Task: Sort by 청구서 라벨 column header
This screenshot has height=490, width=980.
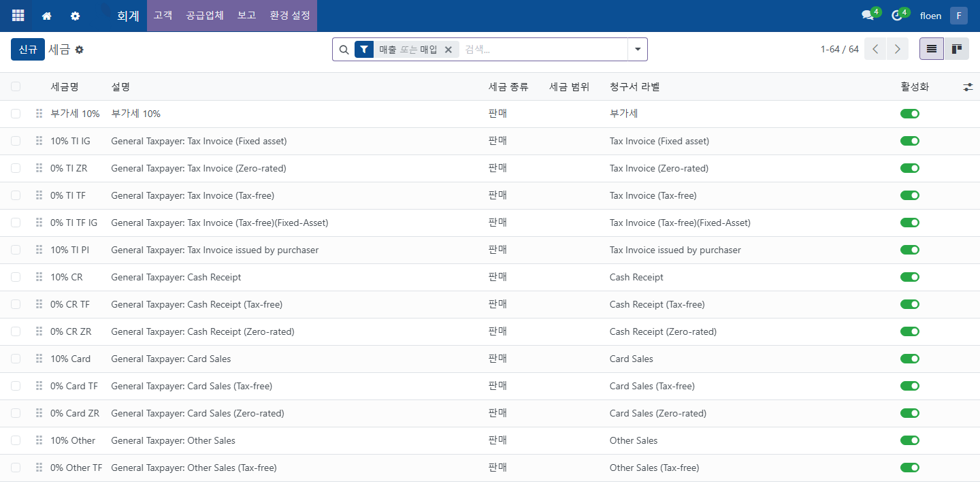Action: 635,87
